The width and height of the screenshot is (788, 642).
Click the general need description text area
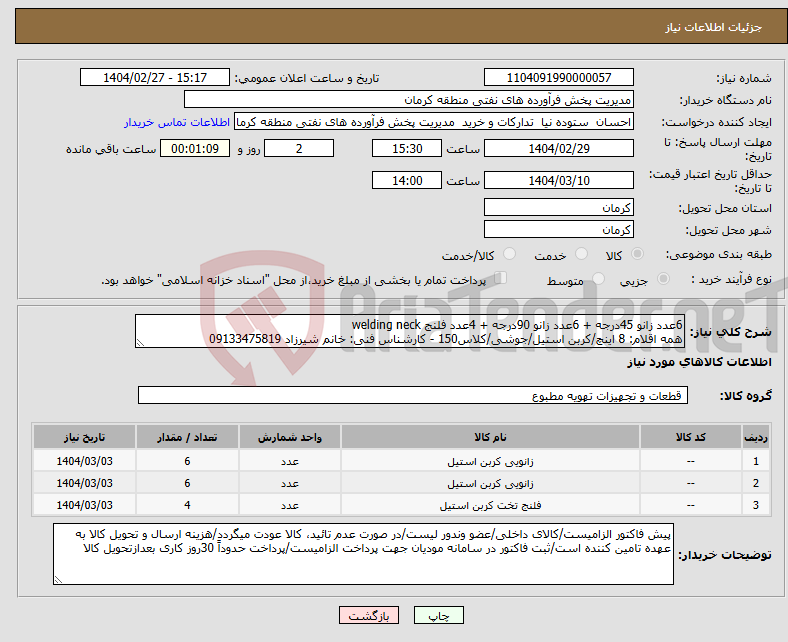point(410,331)
